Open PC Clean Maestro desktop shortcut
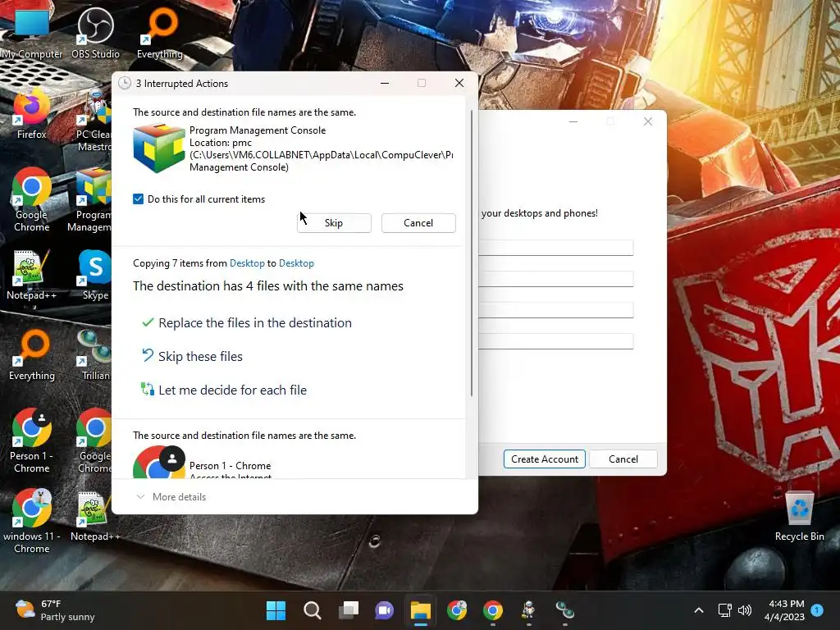Screen dimensions: 840x630 pos(94,121)
